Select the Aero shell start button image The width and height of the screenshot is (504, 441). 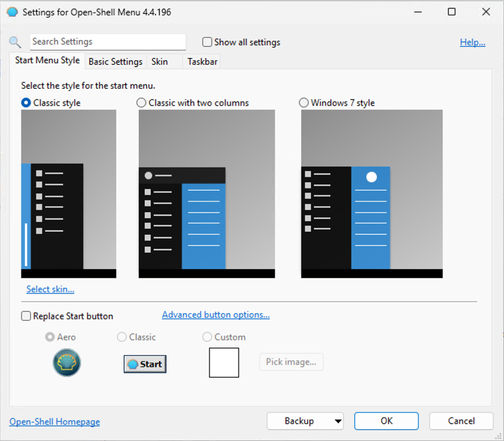tap(67, 363)
